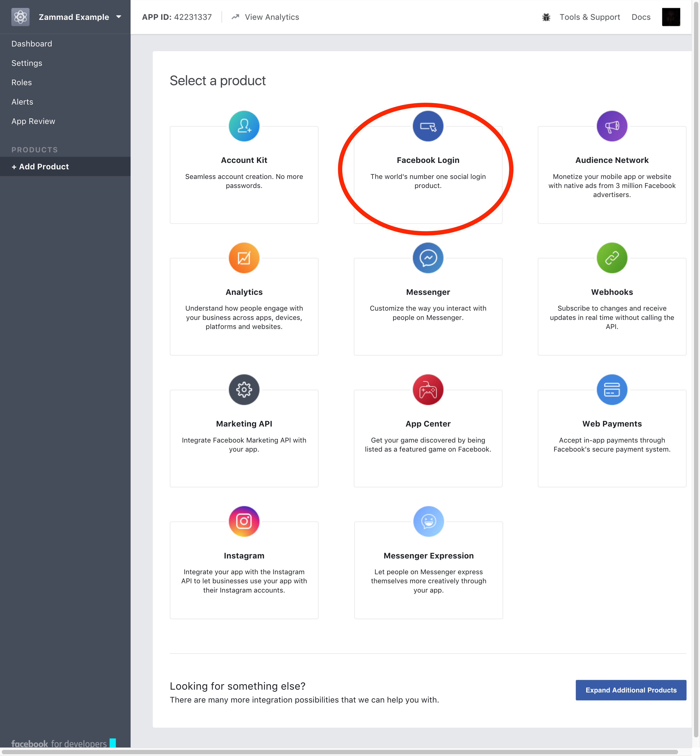Click the horizontal page scrollbar
Image resolution: width=700 pixels, height=756 pixels.
(340, 752)
